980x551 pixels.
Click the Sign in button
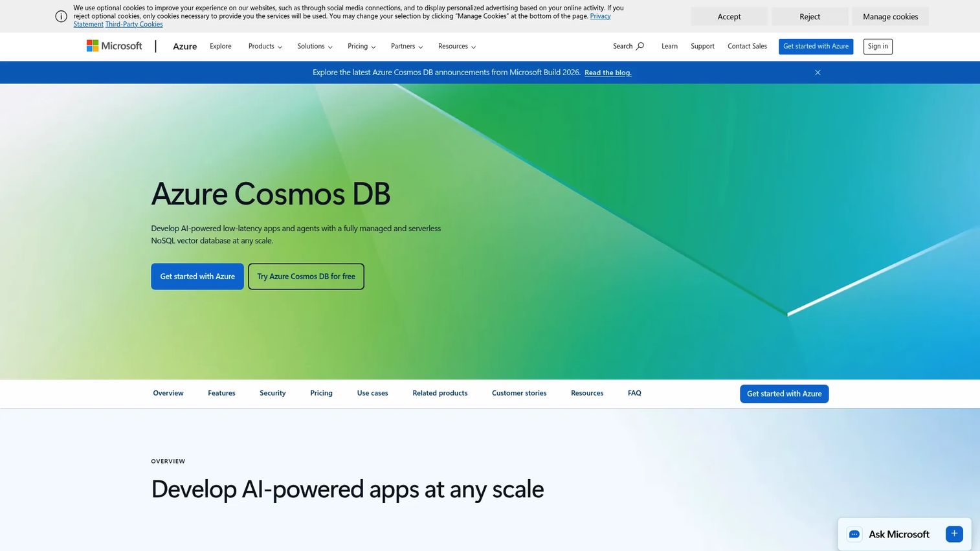click(x=878, y=47)
